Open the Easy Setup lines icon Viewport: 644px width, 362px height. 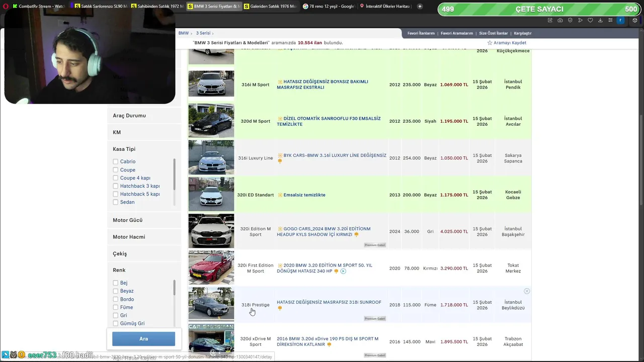click(610, 20)
